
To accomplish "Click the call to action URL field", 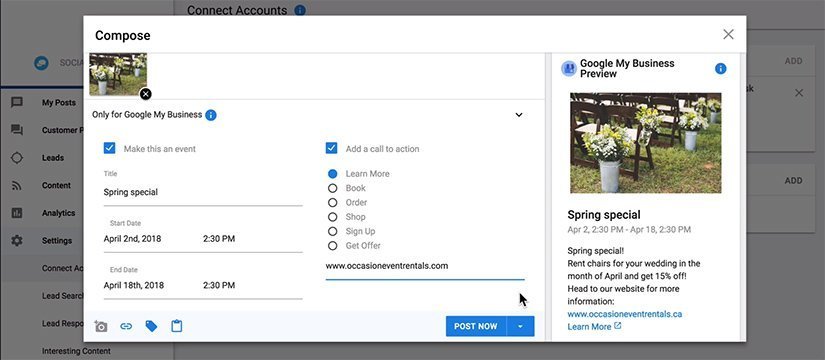I will point(425,266).
